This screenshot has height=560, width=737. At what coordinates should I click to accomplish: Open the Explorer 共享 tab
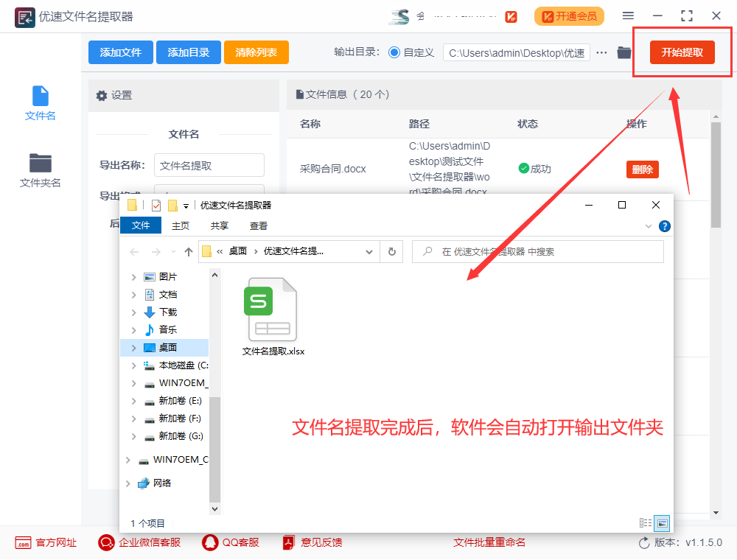(220, 226)
